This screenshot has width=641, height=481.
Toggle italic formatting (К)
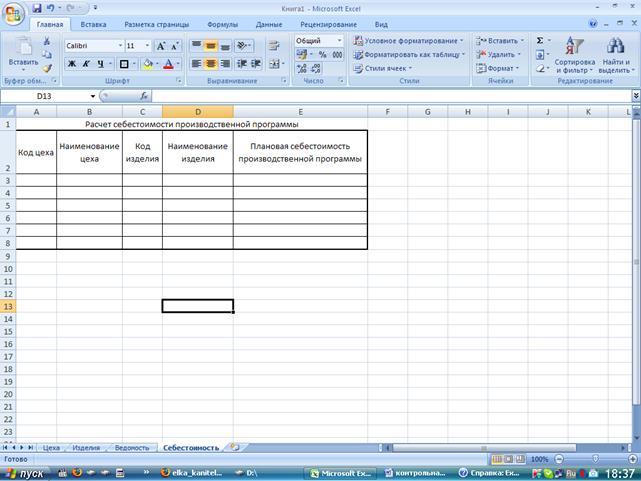[x=86, y=64]
